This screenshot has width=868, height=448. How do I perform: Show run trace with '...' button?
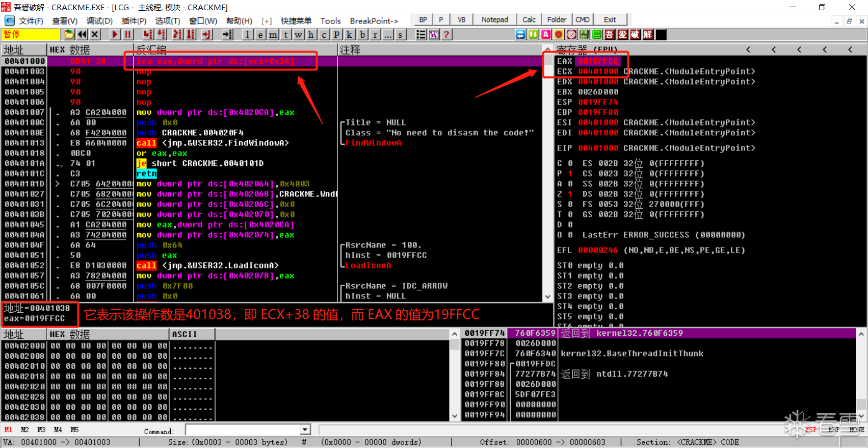[388, 34]
